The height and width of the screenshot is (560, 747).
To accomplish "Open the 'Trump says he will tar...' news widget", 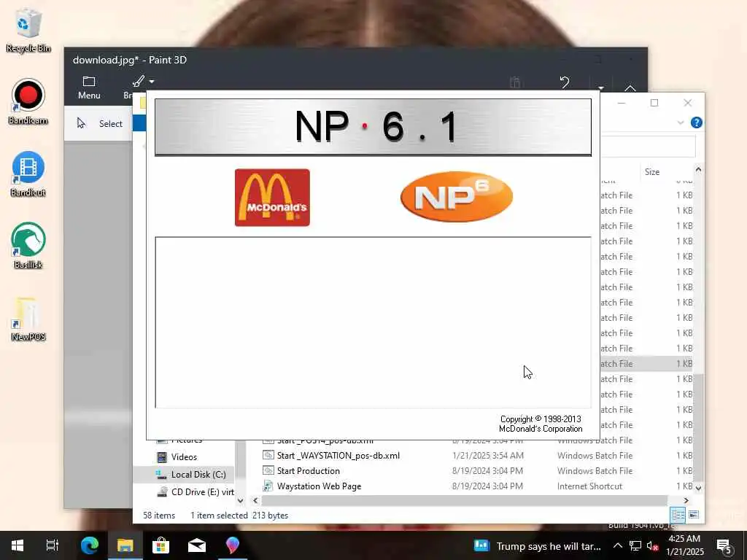I will 538,545.
